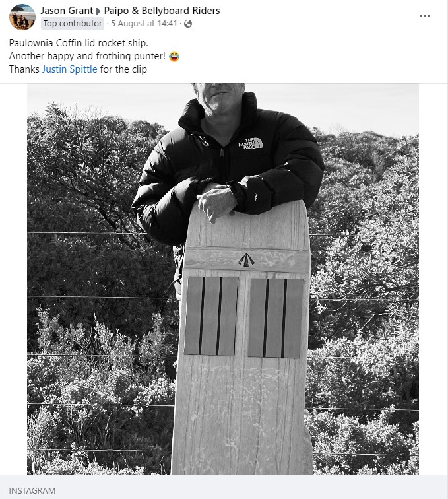Click the arrow logo on the wooden board

246,259
